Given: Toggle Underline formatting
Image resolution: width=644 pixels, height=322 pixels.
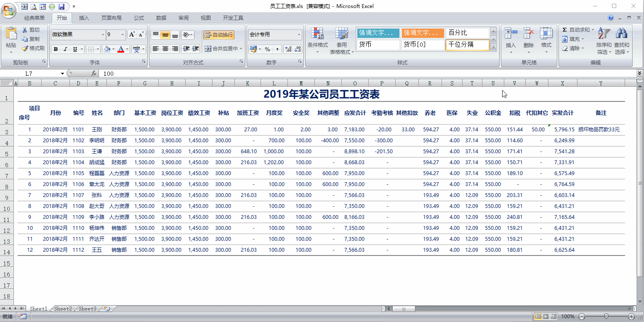Looking at the screenshot, I should 75,49.
